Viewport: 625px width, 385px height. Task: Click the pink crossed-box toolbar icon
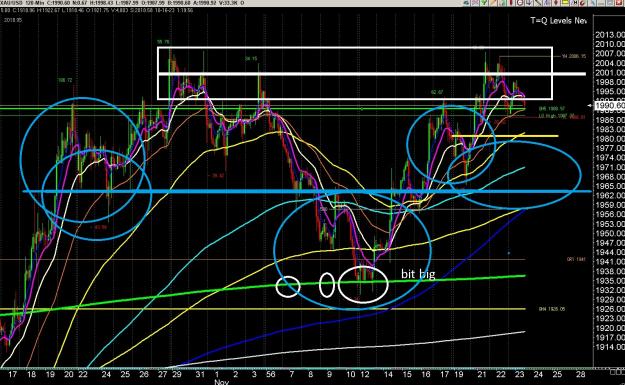point(475,2)
